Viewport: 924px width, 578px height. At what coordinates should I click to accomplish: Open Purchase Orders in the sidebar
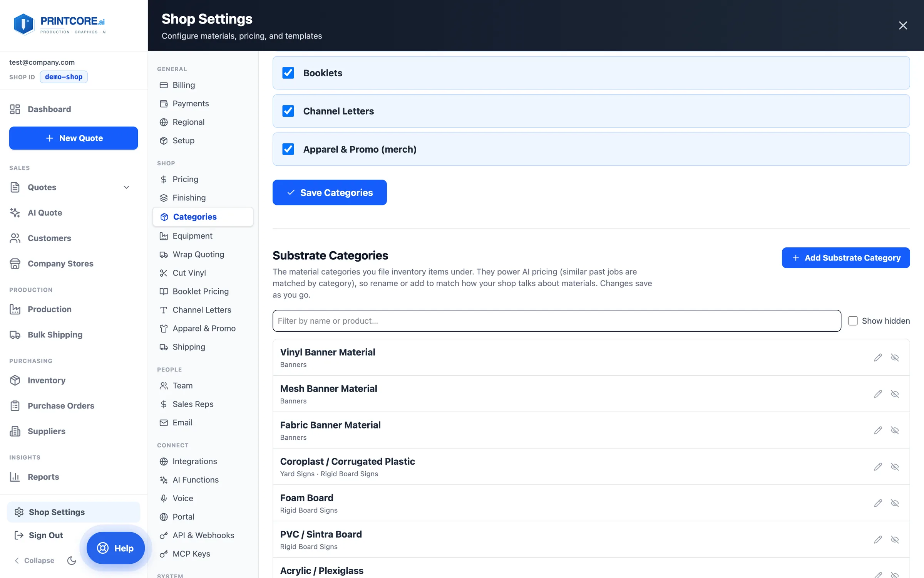(74, 406)
